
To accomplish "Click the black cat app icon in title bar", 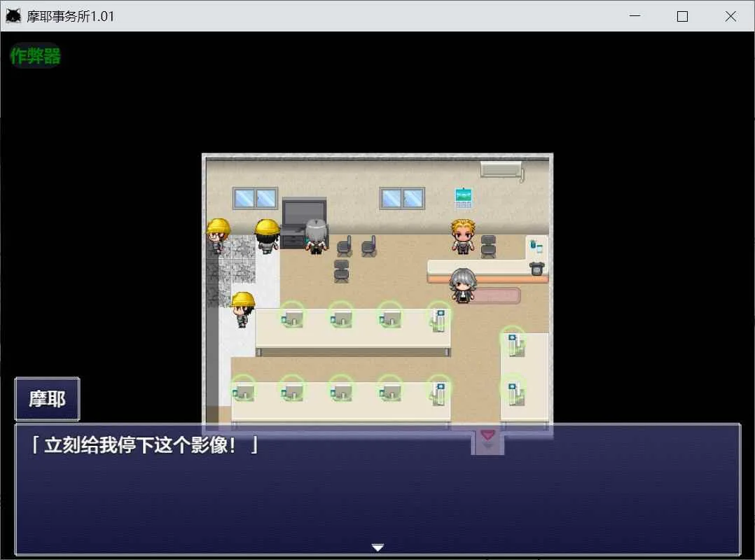I will point(13,16).
